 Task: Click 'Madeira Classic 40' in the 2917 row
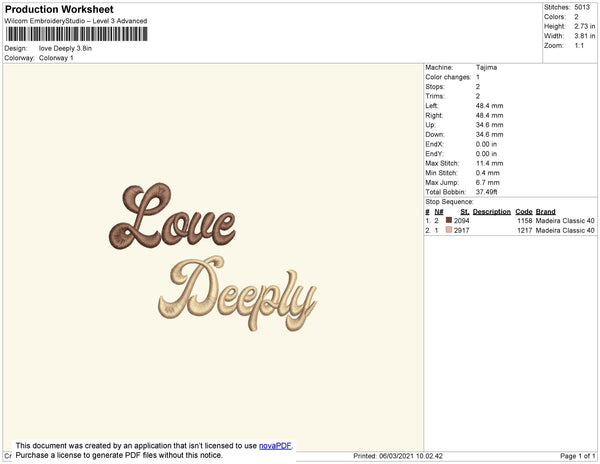pos(565,230)
